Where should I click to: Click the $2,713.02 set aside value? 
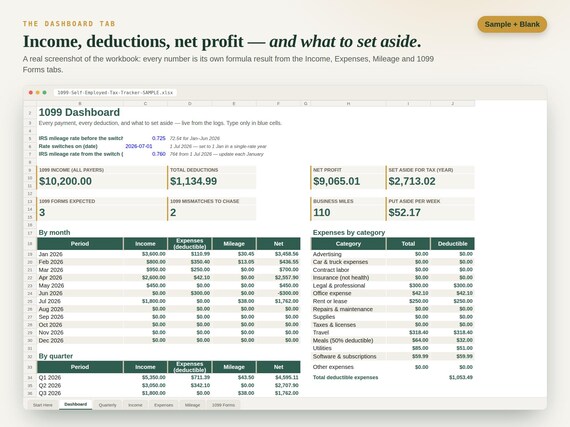pos(412,181)
